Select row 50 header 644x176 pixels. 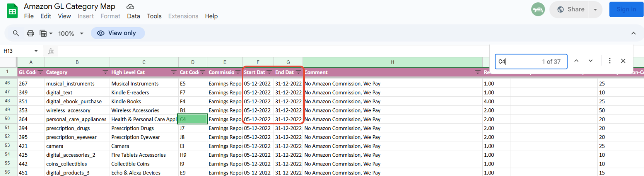tap(8, 119)
